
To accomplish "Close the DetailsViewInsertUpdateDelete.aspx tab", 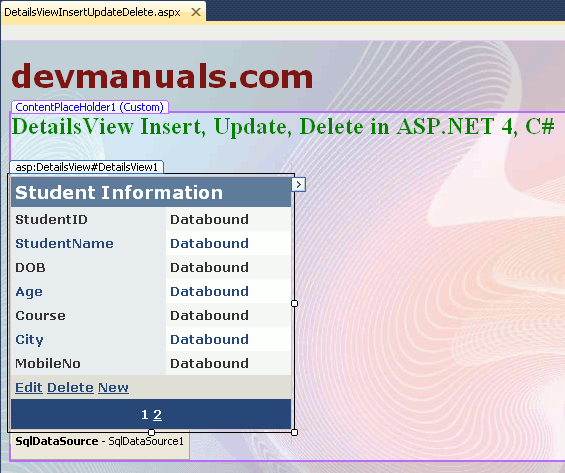I will coord(196,12).
